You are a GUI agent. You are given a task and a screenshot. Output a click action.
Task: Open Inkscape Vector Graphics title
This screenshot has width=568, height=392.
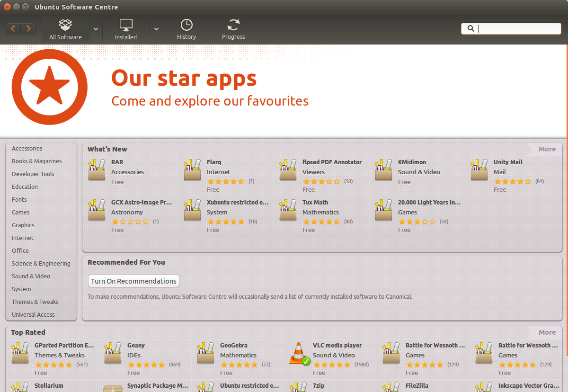[x=528, y=386]
